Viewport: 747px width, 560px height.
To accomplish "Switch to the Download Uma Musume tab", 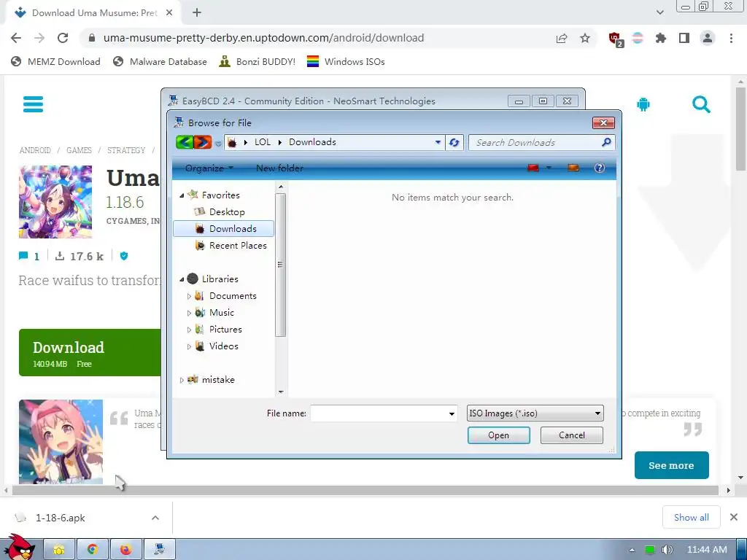I will pyautogui.click(x=94, y=13).
